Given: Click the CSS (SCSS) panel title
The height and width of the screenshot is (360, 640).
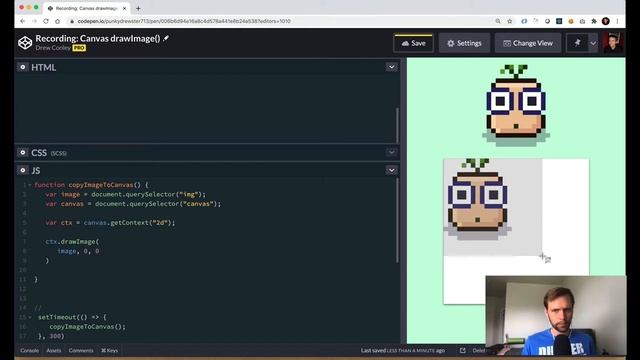Looking at the screenshot, I should tap(49, 153).
